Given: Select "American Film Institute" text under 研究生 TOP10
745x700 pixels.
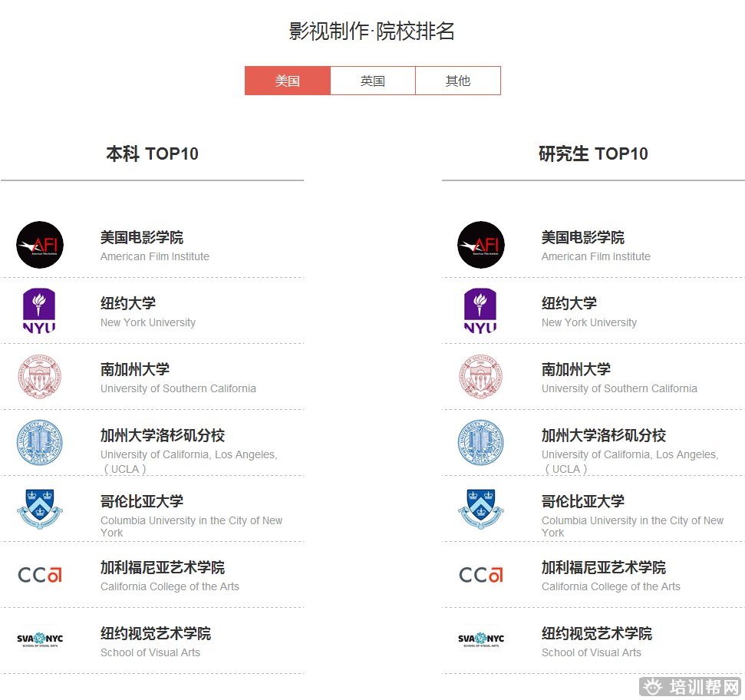Looking at the screenshot, I should (596, 256).
